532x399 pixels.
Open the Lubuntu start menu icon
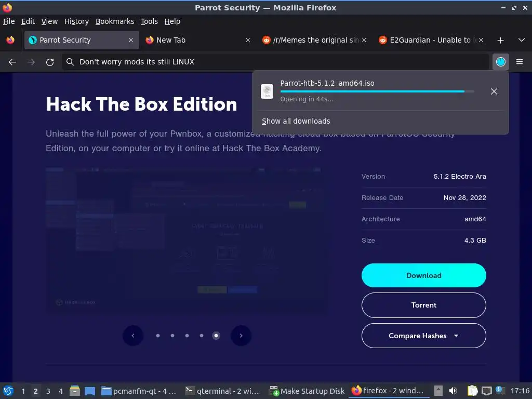coord(8,391)
